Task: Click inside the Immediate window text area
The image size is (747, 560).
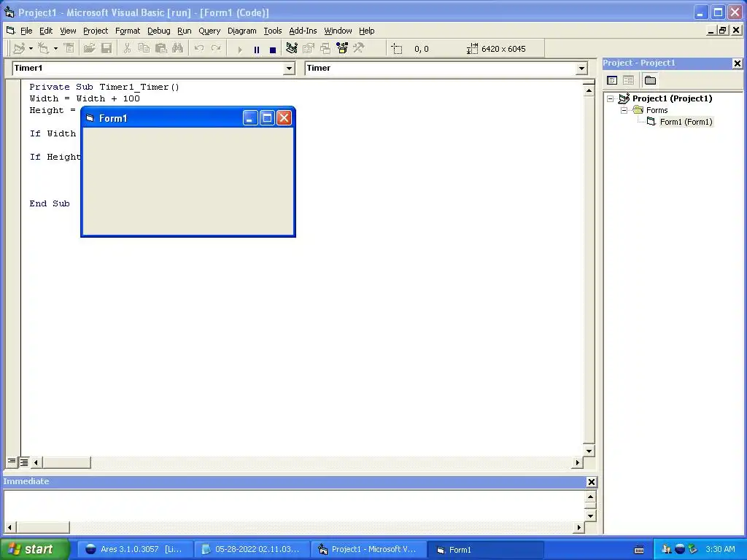Action: click(294, 506)
